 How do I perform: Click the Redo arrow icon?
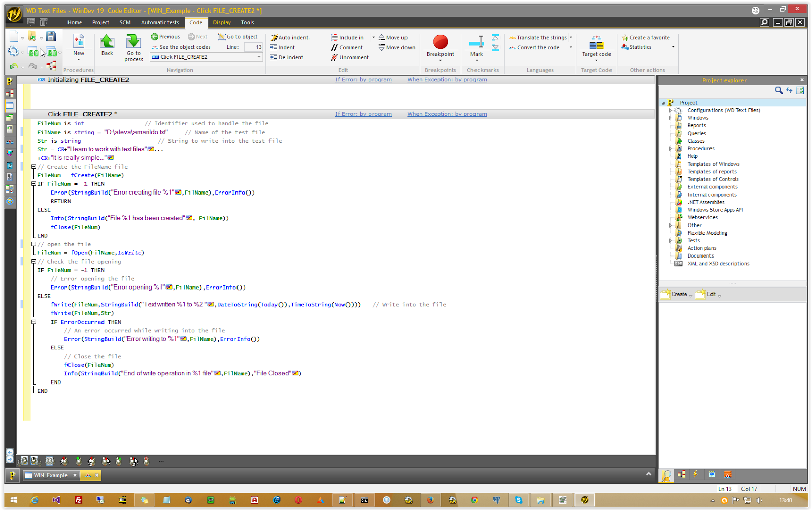[32, 66]
